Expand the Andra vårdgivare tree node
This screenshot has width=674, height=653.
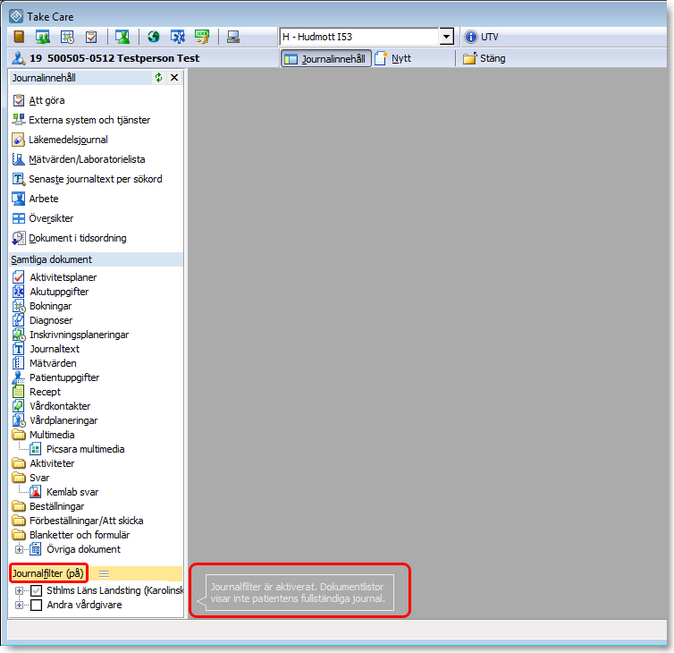pos(19,605)
